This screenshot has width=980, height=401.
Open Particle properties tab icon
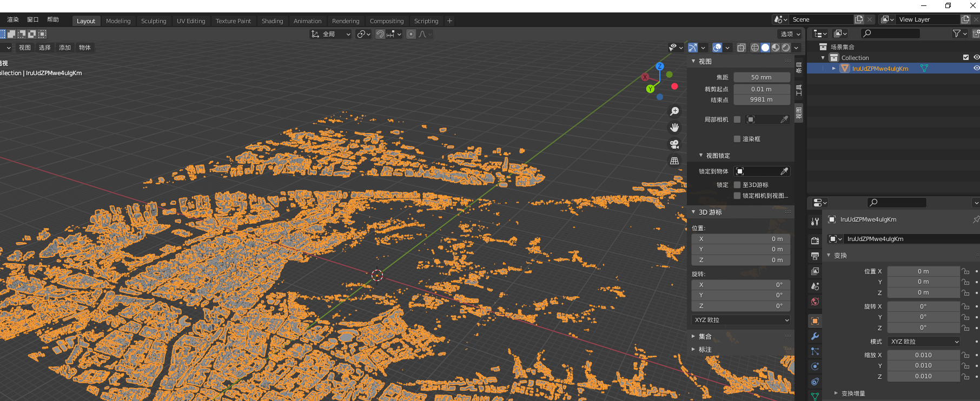pyautogui.click(x=815, y=351)
